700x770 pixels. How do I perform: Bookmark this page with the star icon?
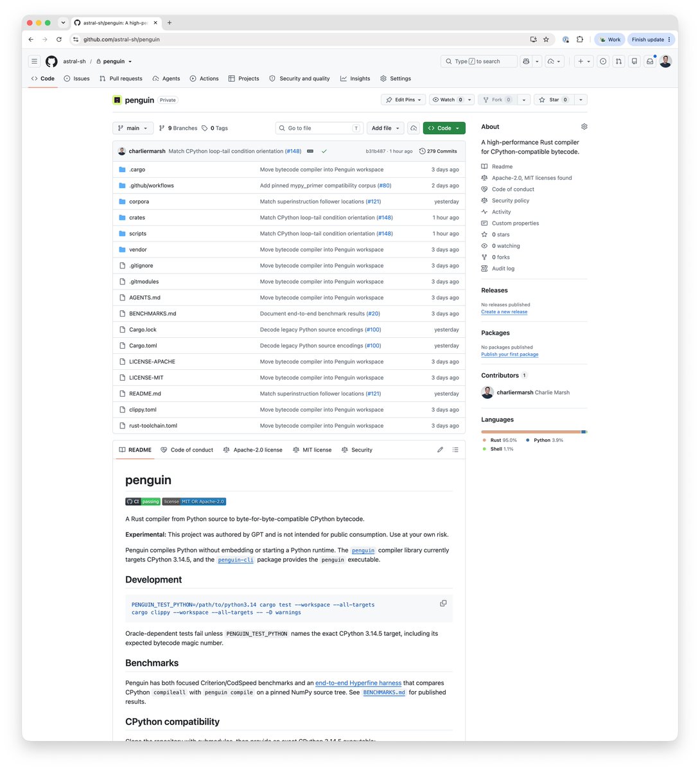[x=546, y=40]
